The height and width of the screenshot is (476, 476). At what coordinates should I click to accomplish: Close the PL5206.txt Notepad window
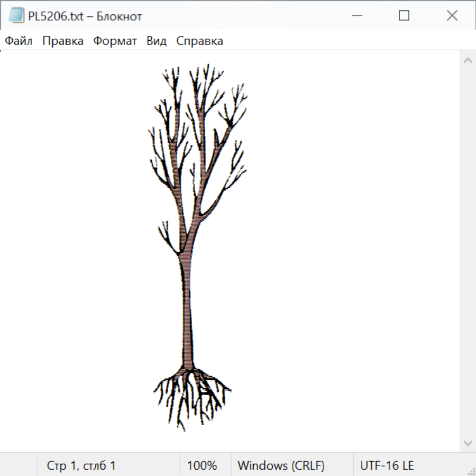coord(452,16)
